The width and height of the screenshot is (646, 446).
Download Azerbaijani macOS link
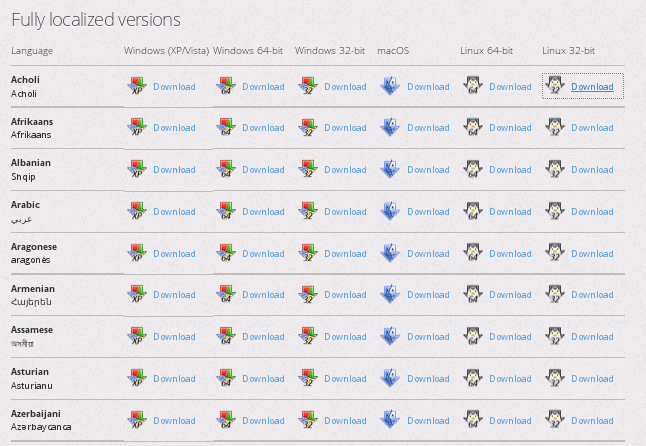click(x=428, y=421)
